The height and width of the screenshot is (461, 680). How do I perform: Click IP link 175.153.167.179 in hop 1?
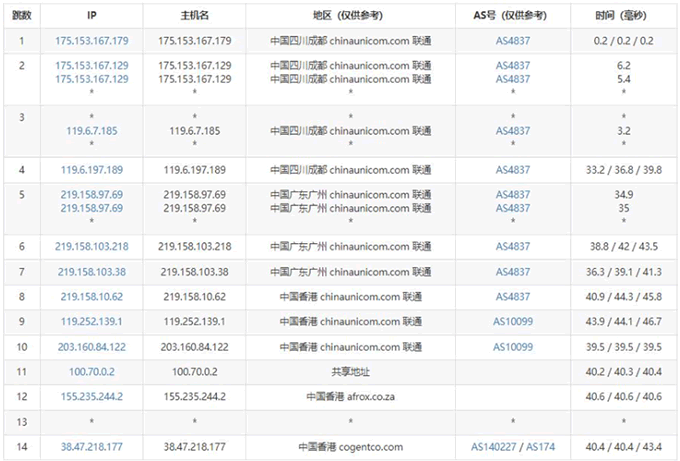[x=92, y=41]
